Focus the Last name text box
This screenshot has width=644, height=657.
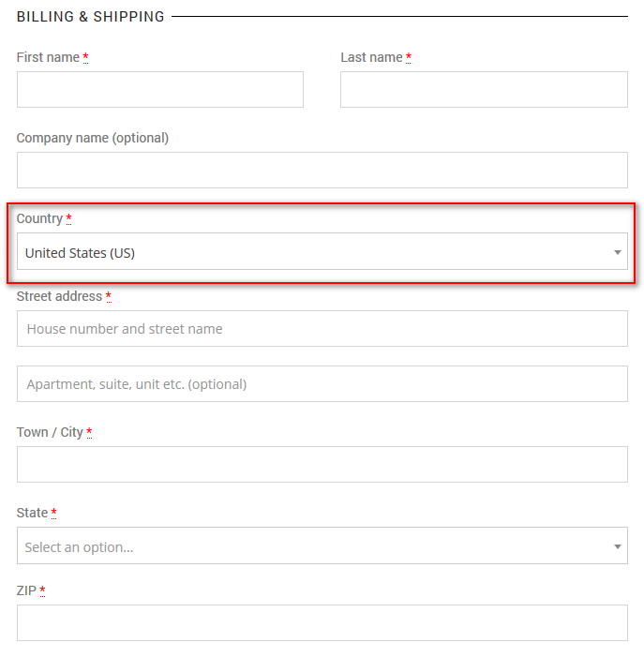484,90
